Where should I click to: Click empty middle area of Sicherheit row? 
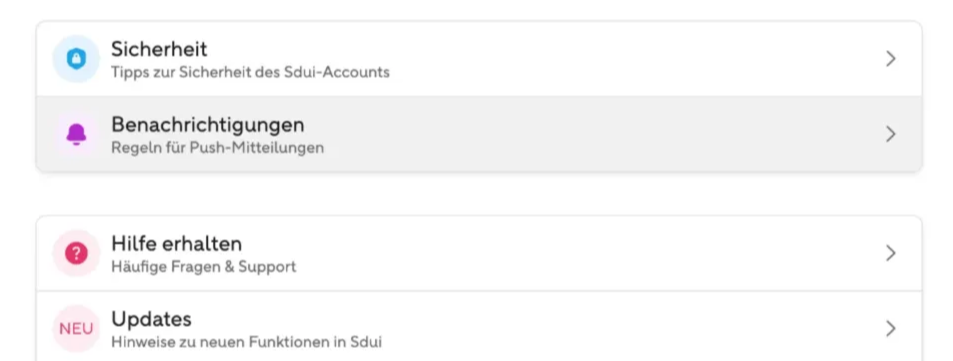point(608,59)
